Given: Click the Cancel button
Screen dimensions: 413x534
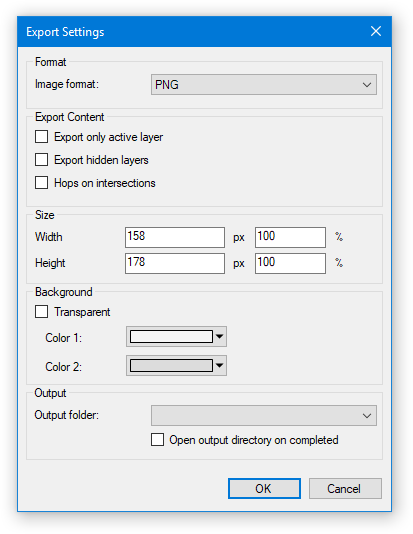Looking at the screenshot, I should (345, 489).
